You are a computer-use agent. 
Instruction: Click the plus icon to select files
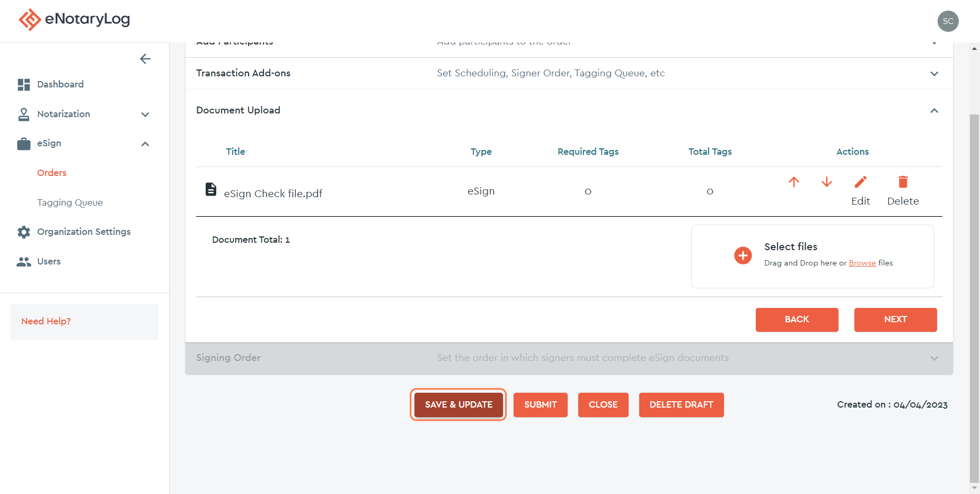coord(743,255)
